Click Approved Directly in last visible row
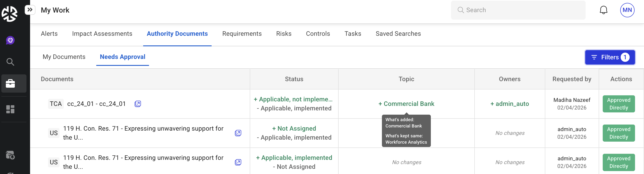 click(x=619, y=163)
